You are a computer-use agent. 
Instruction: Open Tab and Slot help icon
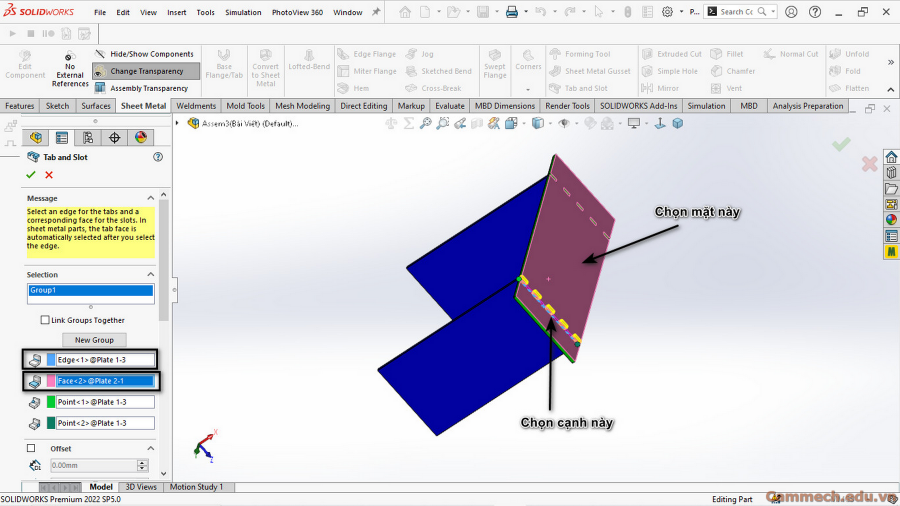(158, 157)
